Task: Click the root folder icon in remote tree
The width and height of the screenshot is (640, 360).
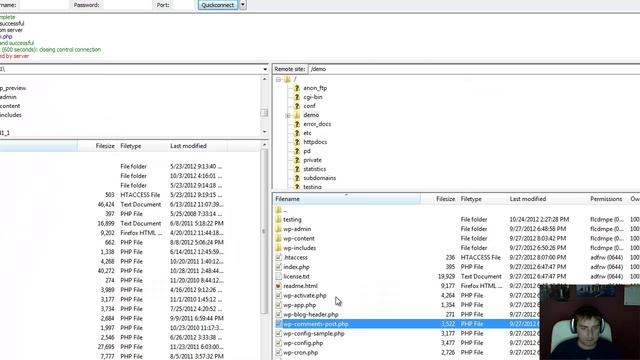Action: pos(287,79)
